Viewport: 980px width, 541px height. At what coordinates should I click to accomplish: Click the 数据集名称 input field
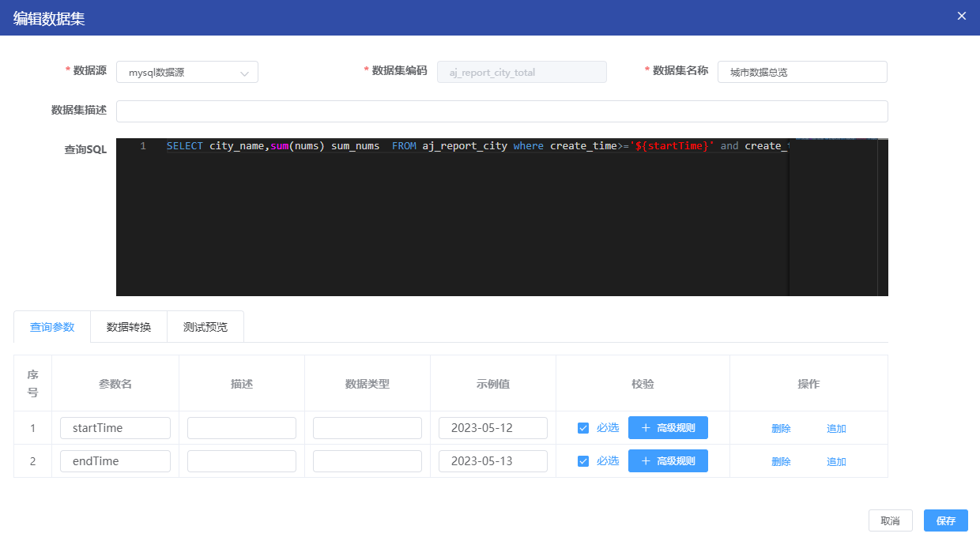(802, 73)
